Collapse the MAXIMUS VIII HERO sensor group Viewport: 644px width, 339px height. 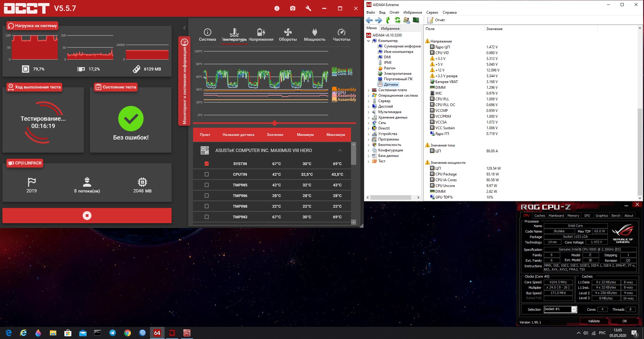(340, 150)
